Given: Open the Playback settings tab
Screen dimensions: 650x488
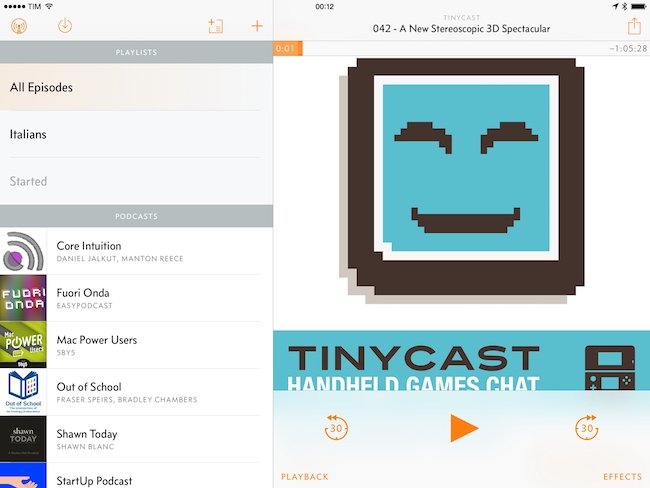Looking at the screenshot, I should pos(305,477).
